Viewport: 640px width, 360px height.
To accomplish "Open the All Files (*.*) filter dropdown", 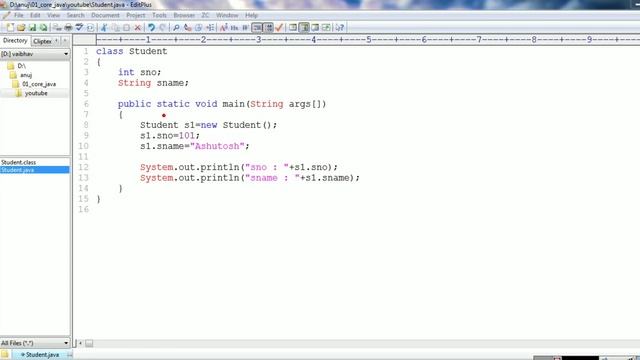I will (x=35, y=343).
